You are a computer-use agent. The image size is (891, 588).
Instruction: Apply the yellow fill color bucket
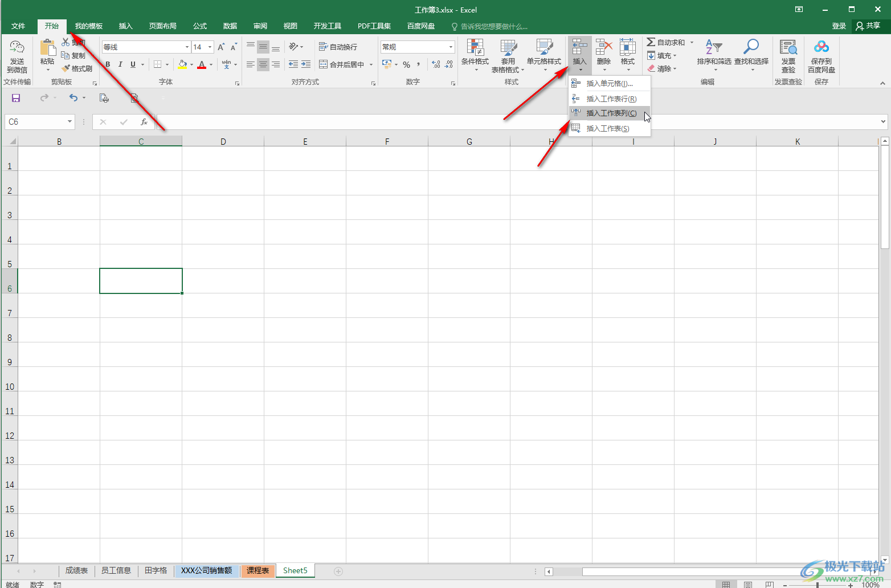click(182, 64)
